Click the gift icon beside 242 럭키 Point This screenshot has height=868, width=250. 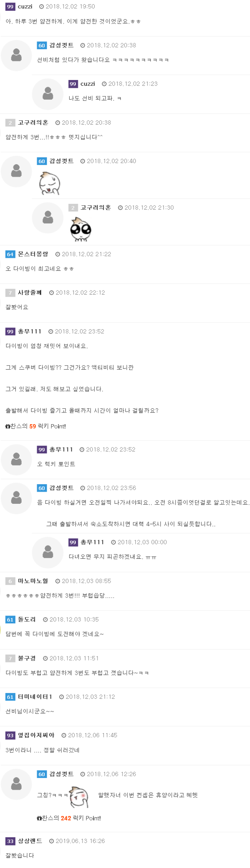(x=39, y=818)
